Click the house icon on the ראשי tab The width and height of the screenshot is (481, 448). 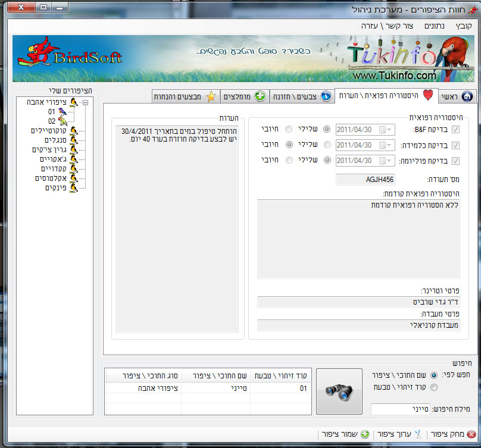click(x=466, y=96)
